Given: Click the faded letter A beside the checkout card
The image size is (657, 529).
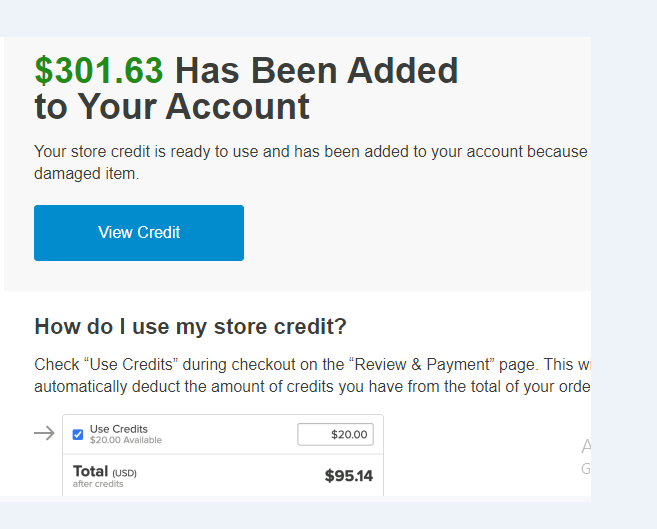Looking at the screenshot, I should click(586, 446).
